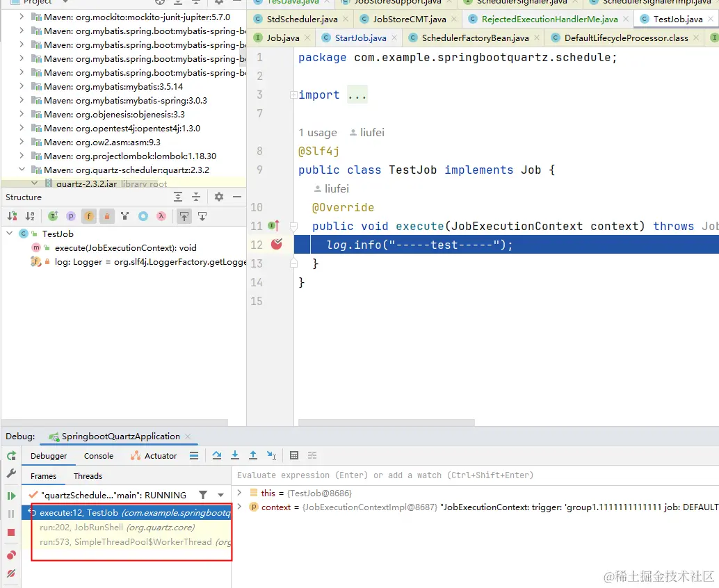Collapse the TestJob node in Structure
719x588 pixels.
pyautogui.click(x=9, y=234)
